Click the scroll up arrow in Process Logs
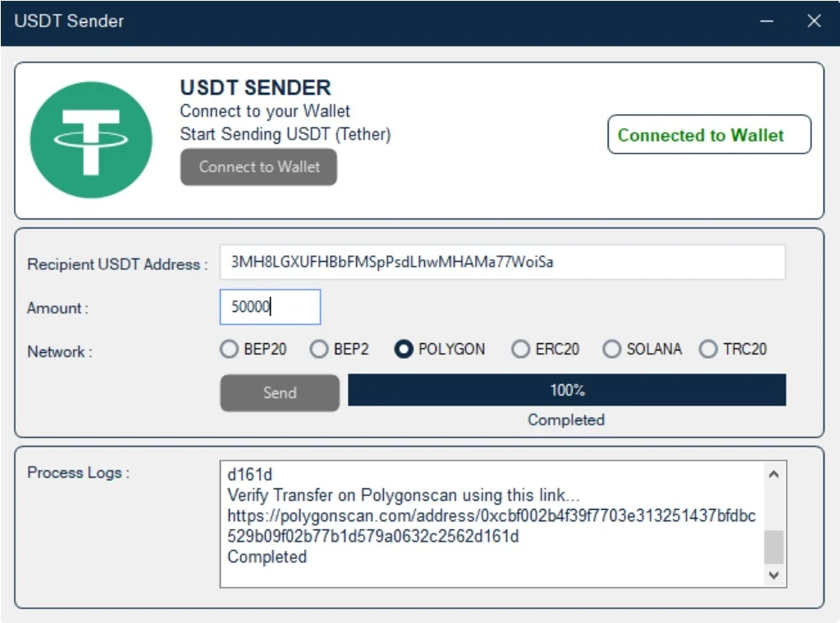This screenshot has width=840, height=623. tap(774, 474)
